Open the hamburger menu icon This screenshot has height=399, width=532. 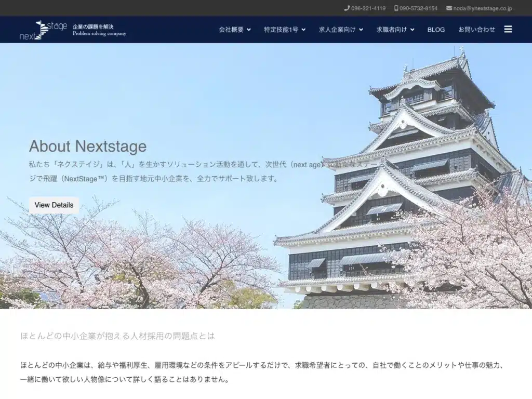(508, 29)
